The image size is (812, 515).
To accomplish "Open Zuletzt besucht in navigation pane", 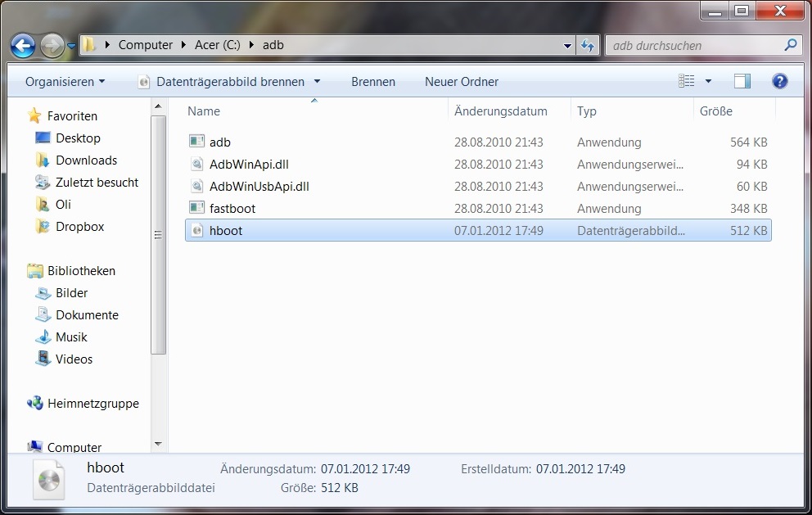I will (x=97, y=183).
